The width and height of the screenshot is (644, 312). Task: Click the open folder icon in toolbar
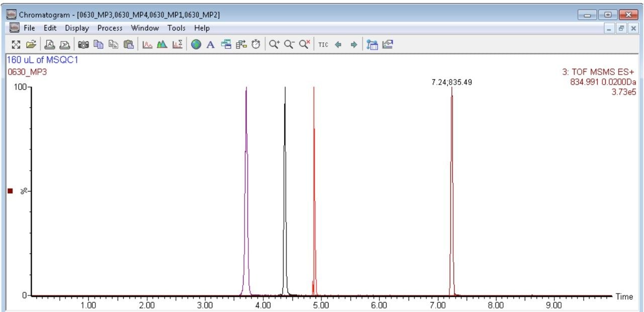31,44
